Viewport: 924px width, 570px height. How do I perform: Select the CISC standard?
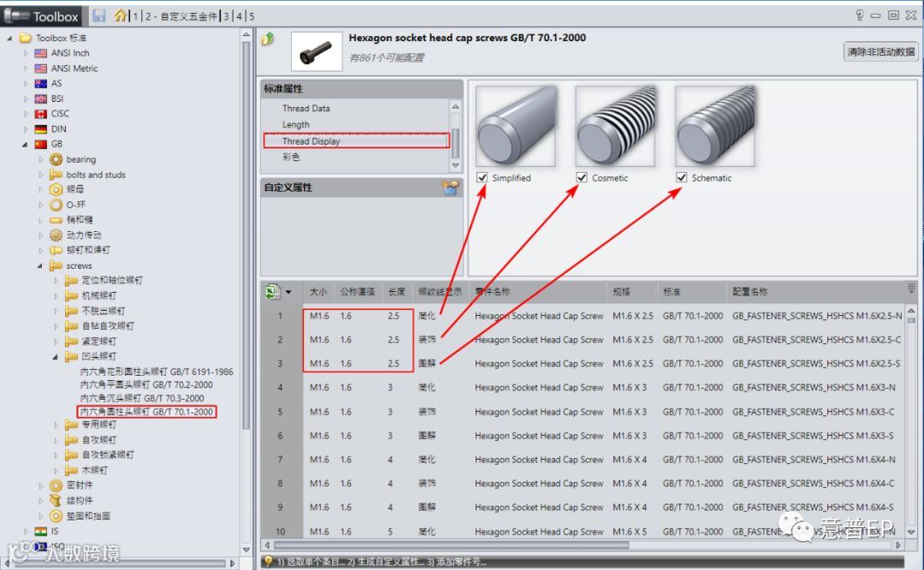coord(52,113)
